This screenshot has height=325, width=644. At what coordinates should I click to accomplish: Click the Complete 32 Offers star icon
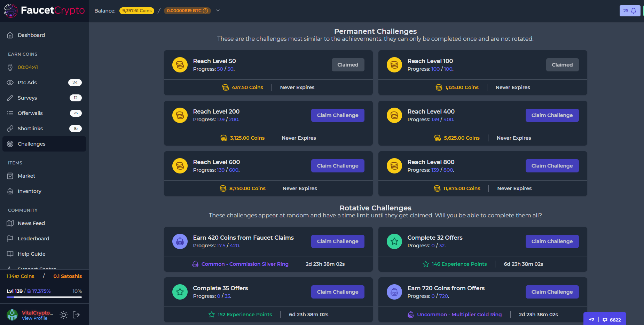[394, 241]
